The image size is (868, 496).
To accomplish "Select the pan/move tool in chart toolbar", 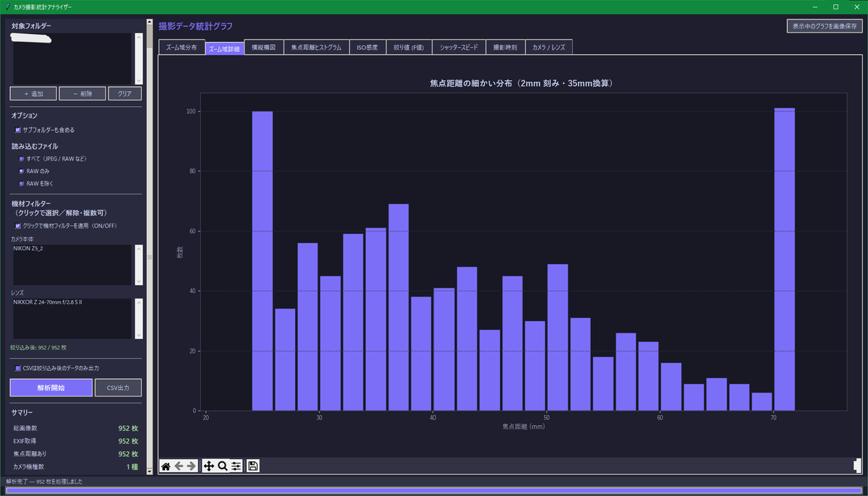I will 209,466.
